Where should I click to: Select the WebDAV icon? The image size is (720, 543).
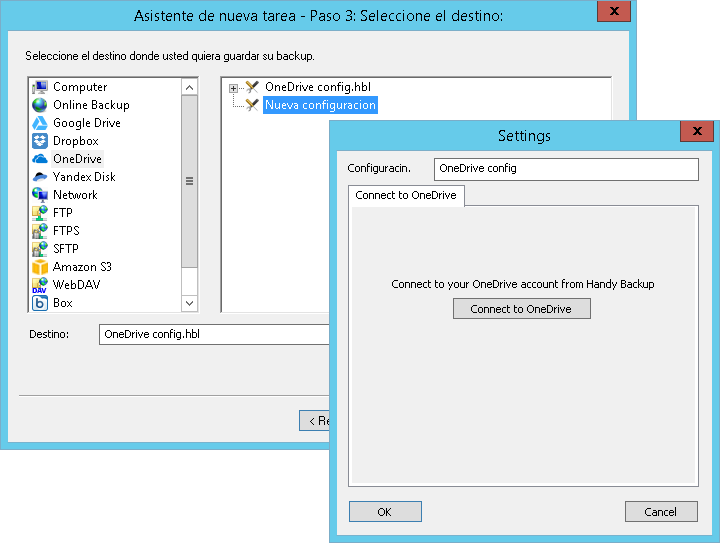coord(40,285)
